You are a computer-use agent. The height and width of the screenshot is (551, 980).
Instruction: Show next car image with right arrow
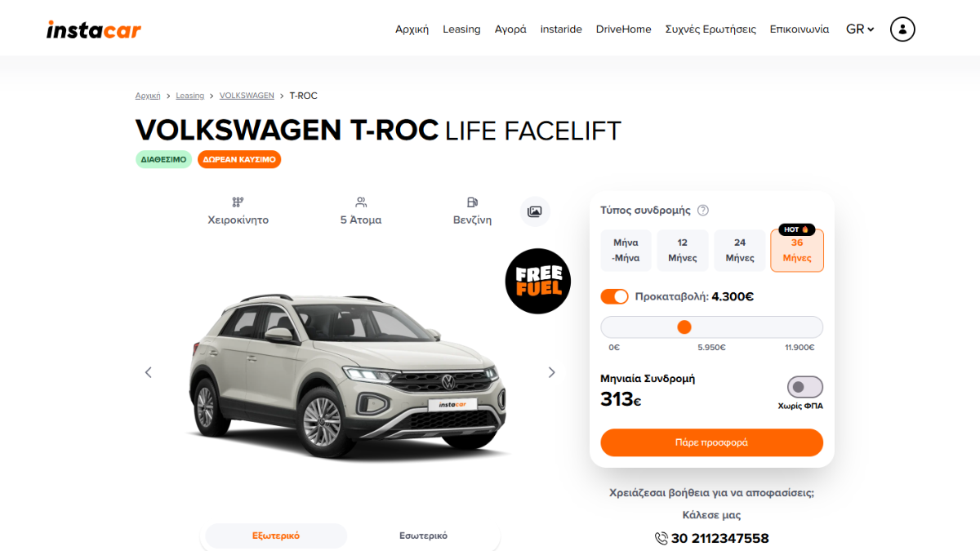coord(551,372)
